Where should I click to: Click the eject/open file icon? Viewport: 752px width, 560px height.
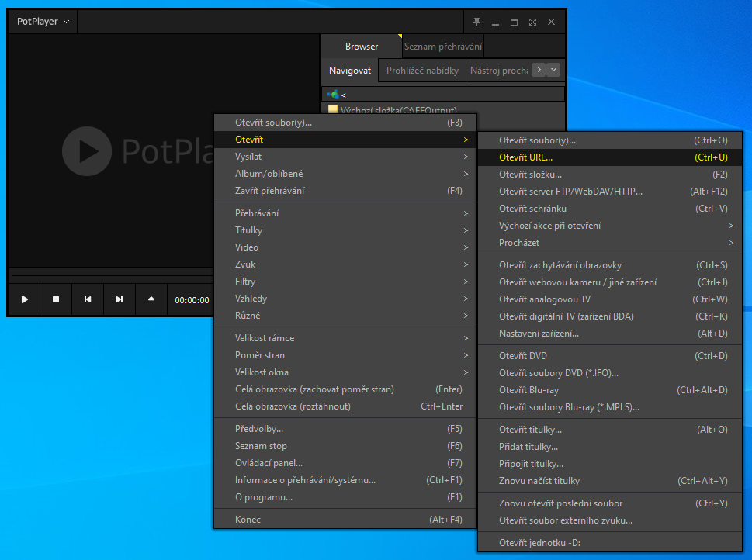click(x=151, y=299)
